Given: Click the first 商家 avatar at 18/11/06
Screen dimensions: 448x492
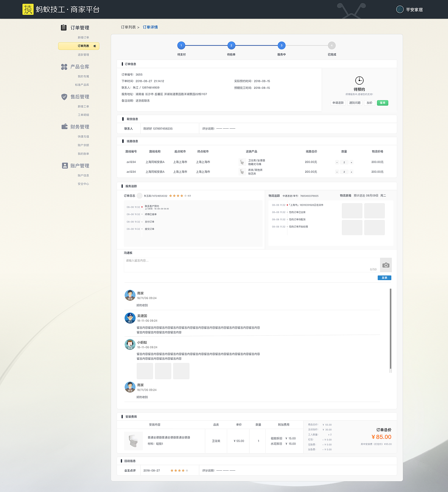Looking at the screenshot, I should tap(130, 295).
